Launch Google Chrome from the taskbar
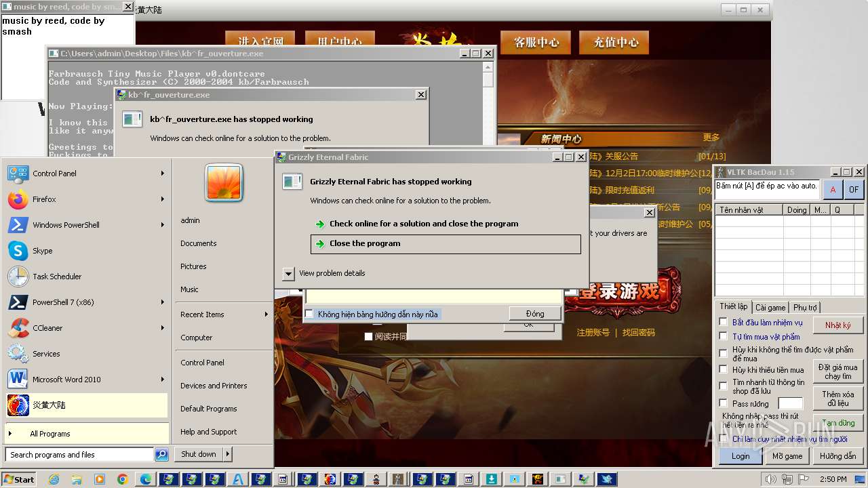 click(123, 479)
